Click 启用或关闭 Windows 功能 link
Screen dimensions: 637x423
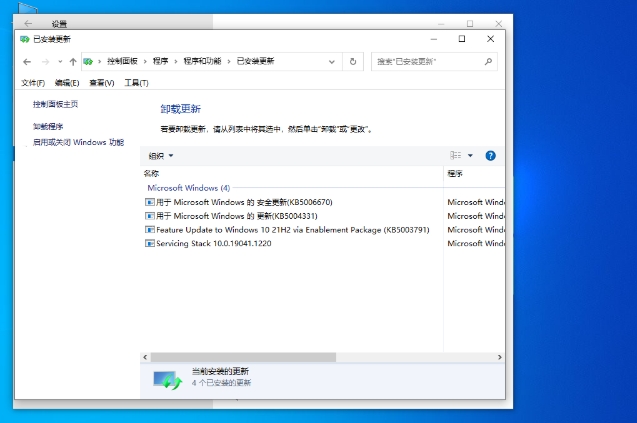78,142
